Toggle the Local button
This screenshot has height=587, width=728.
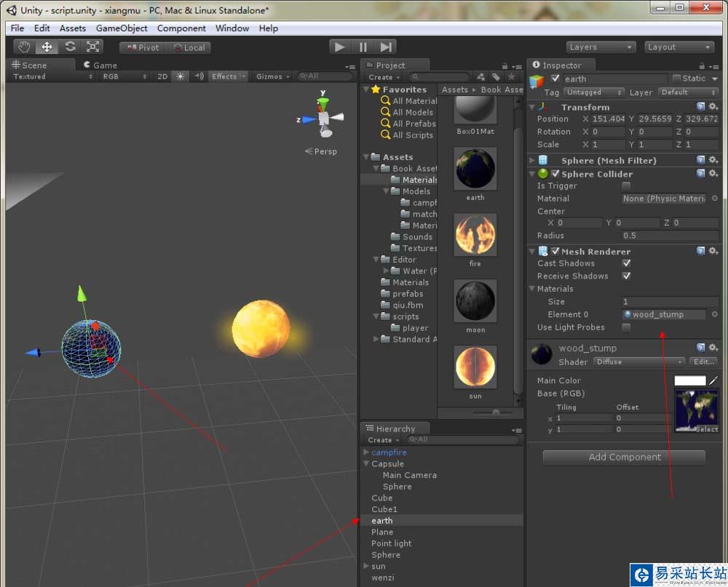coord(189,47)
